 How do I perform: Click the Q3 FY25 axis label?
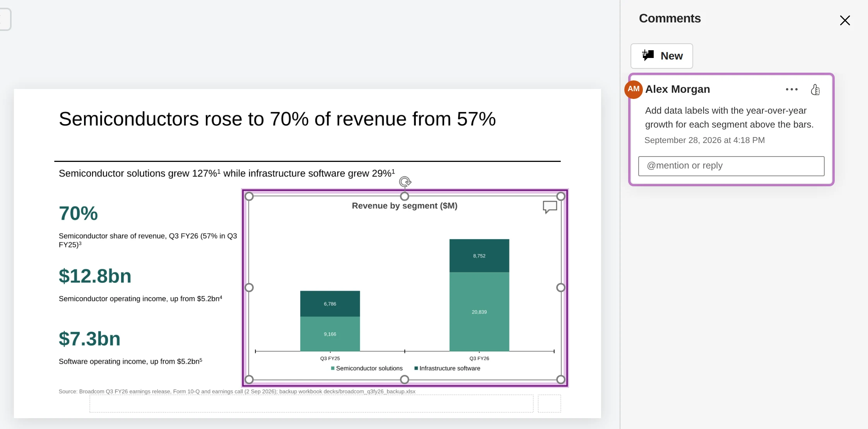point(330,358)
